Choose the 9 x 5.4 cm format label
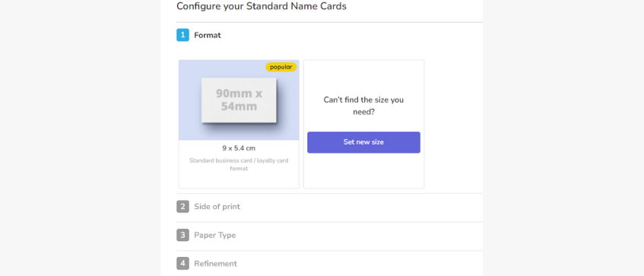The width and height of the screenshot is (644, 276). point(239,148)
